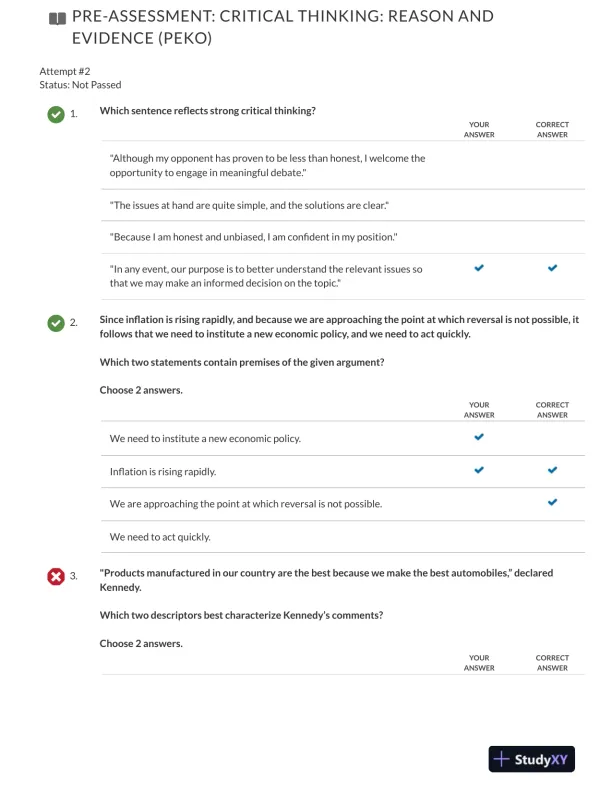Viewport: 612px width, 792px height.
Task: Click the PRE-ASSESSMENT: CRITICAL THINKING page title
Action: click(x=283, y=27)
